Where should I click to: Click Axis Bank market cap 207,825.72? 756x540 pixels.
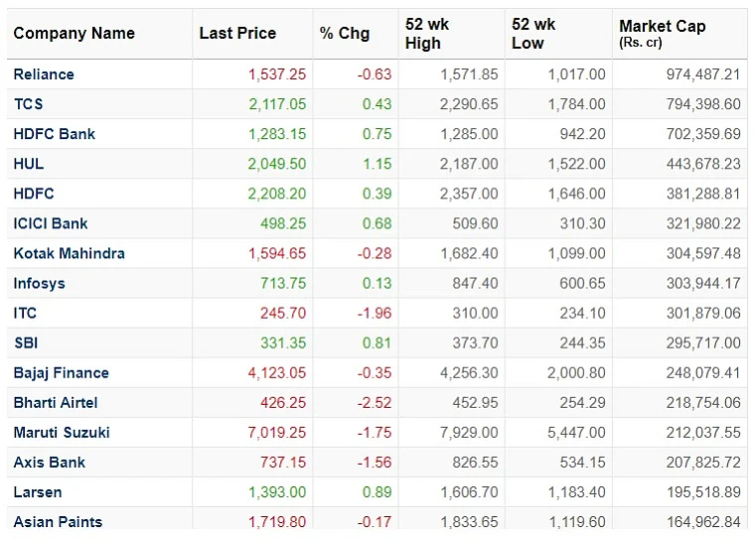703,463
